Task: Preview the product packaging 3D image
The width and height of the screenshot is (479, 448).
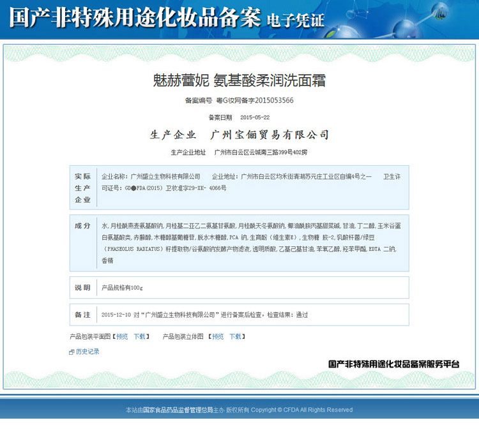Action: click(x=218, y=336)
